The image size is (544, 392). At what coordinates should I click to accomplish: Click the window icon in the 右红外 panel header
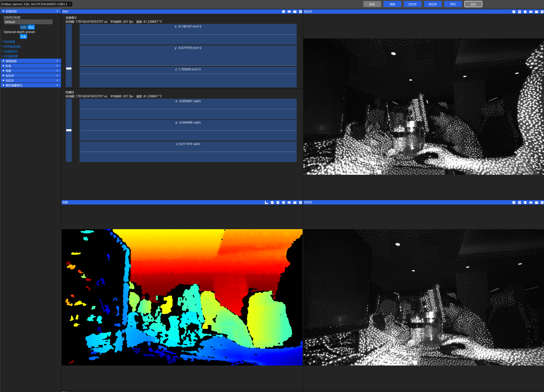pyautogui.click(x=537, y=12)
